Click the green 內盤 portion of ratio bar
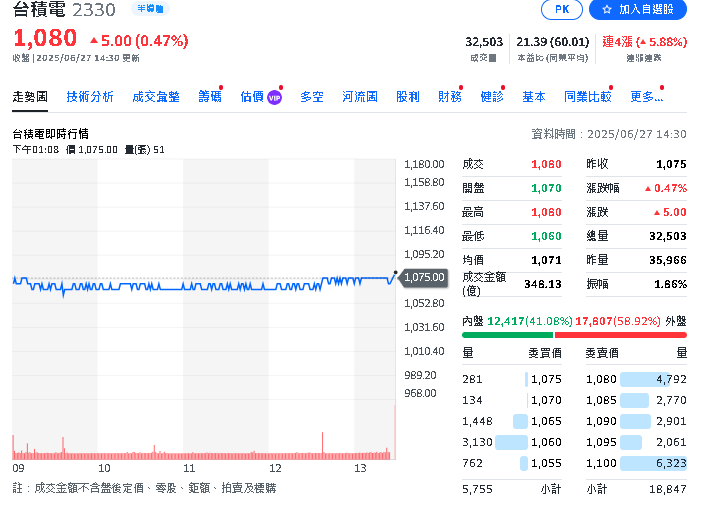Image resolution: width=706 pixels, height=506 pixels. pyautogui.click(x=507, y=335)
